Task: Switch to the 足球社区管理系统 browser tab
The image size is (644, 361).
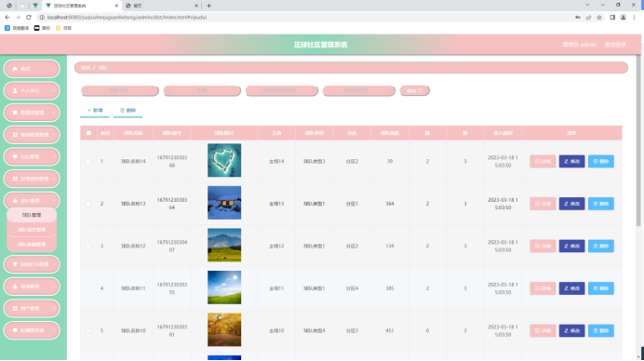Action: [x=81, y=6]
